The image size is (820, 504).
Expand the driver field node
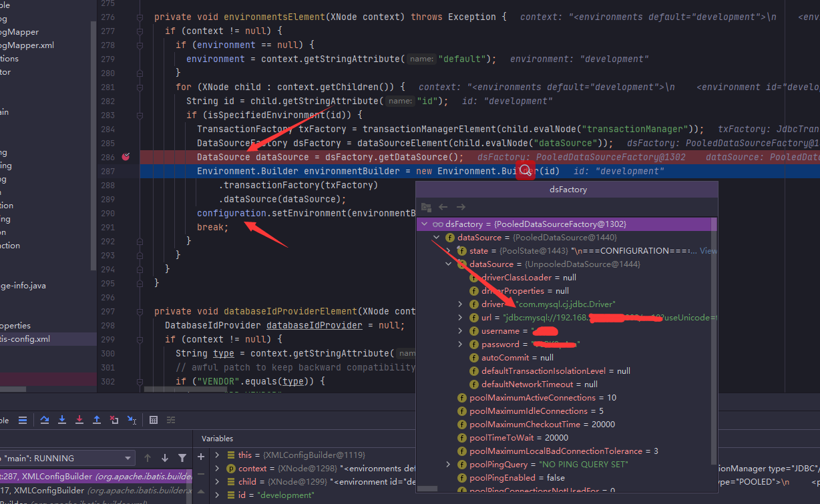[x=460, y=304]
